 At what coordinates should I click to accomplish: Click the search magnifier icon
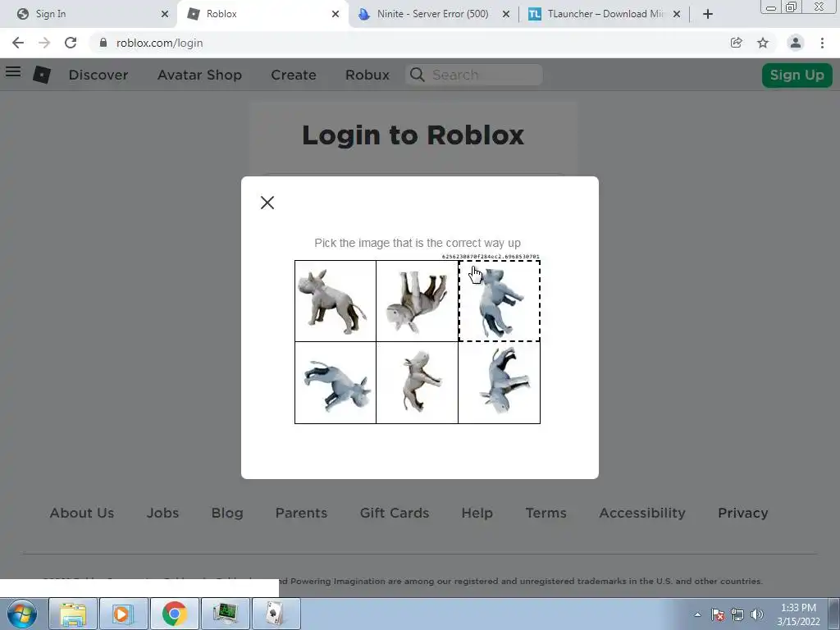pyautogui.click(x=418, y=75)
